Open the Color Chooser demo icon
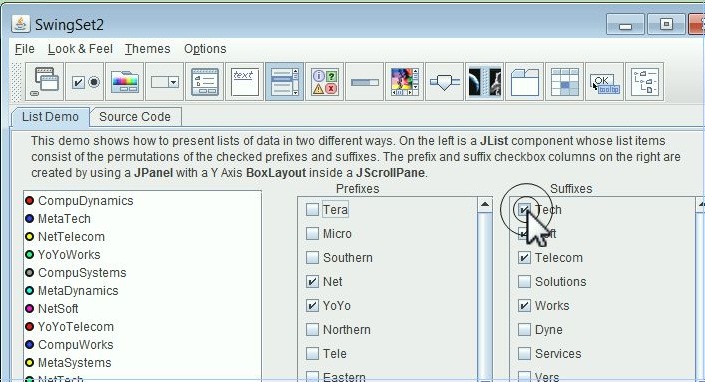Viewport: 705px width, 382px height. point(125,82)
